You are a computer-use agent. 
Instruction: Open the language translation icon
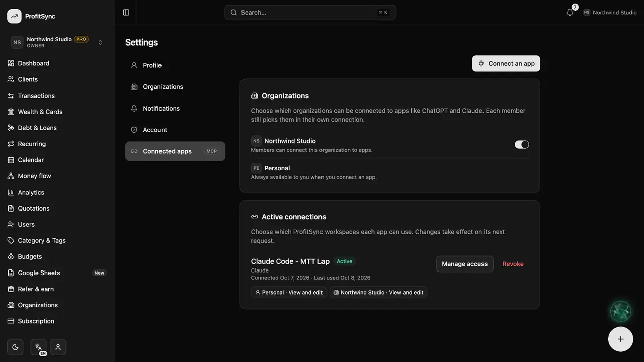(38, 347)
